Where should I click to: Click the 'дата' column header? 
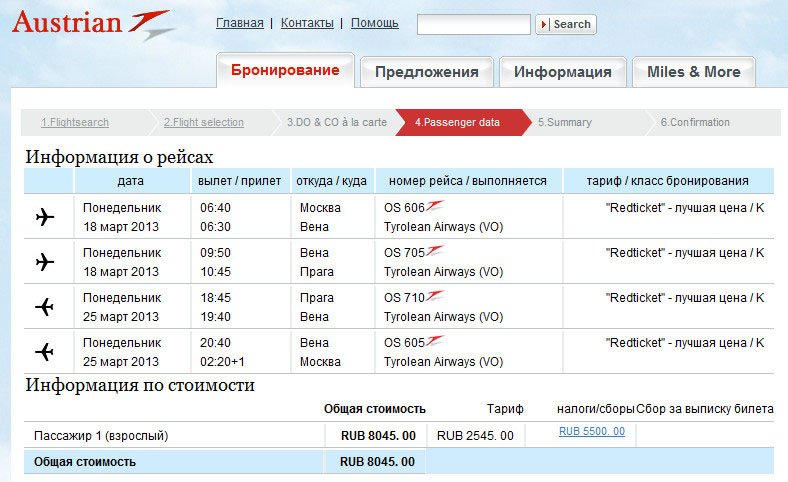click(131, 181)
